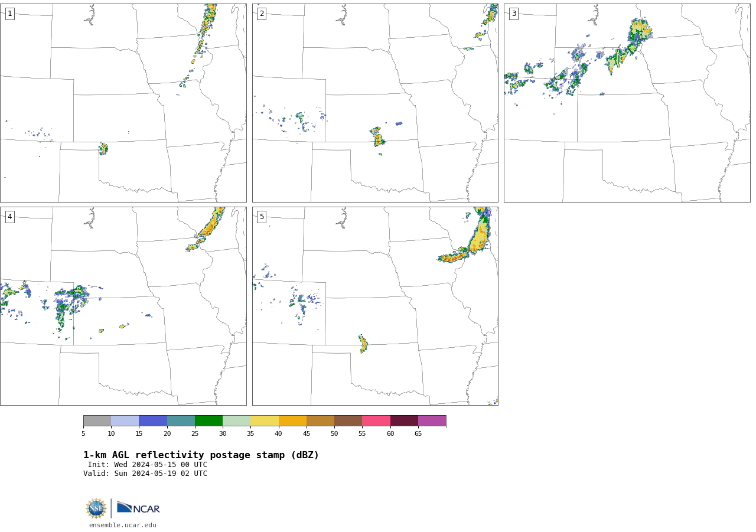Click the NCAR logo

(138, 508)
